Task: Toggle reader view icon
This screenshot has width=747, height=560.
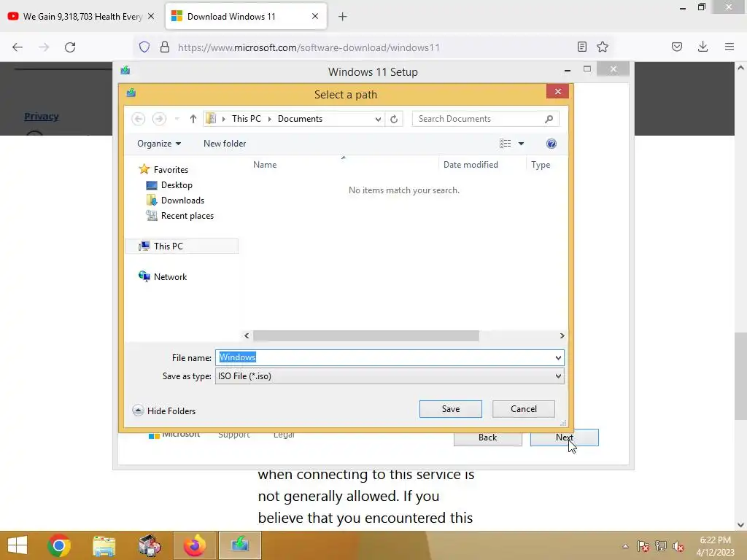Action: (x=581, y=47)
